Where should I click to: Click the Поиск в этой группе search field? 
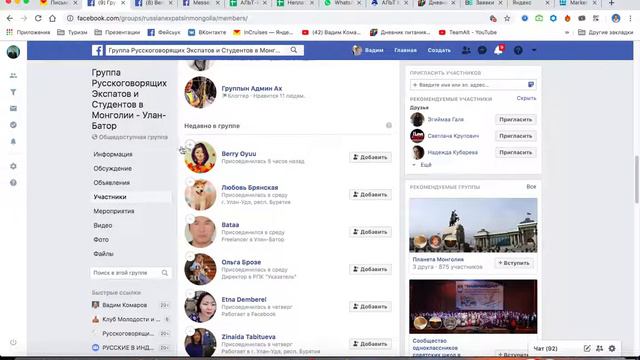130,273
